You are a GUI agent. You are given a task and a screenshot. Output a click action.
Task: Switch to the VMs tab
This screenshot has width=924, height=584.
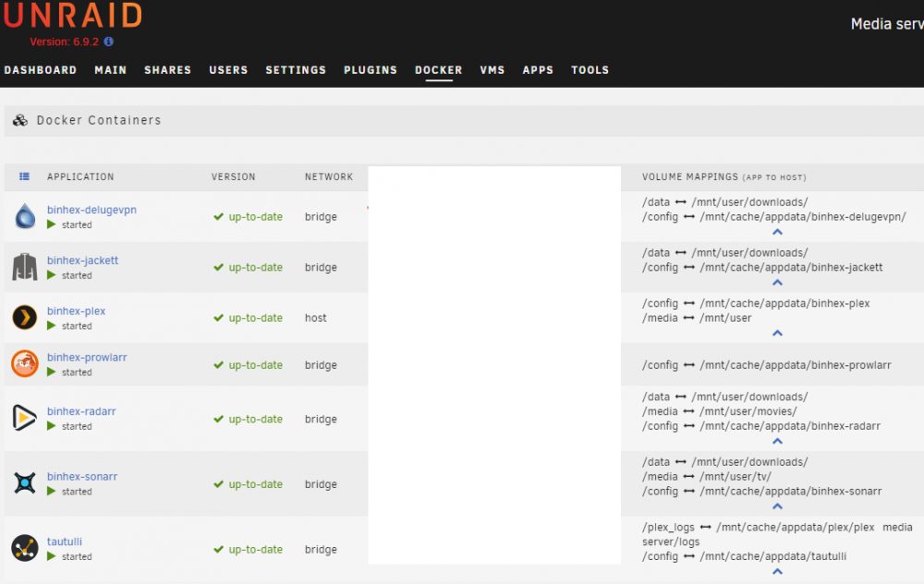(492, 70)
